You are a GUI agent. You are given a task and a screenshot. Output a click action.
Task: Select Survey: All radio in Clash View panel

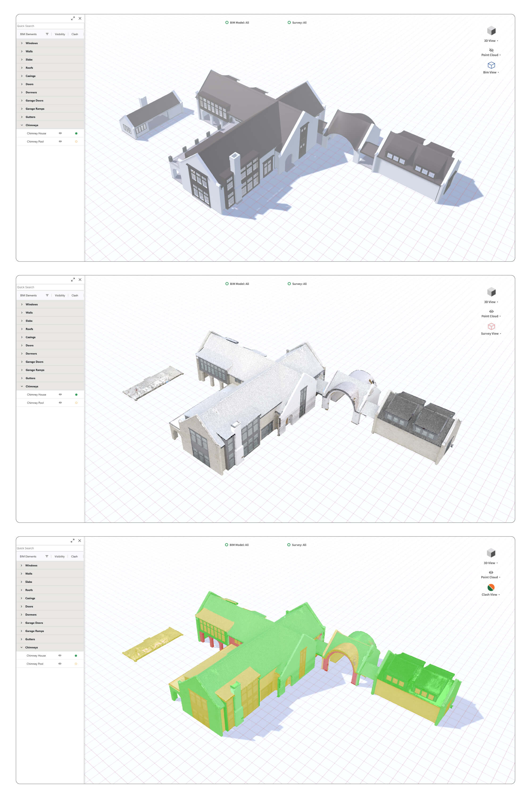(289, 545)
